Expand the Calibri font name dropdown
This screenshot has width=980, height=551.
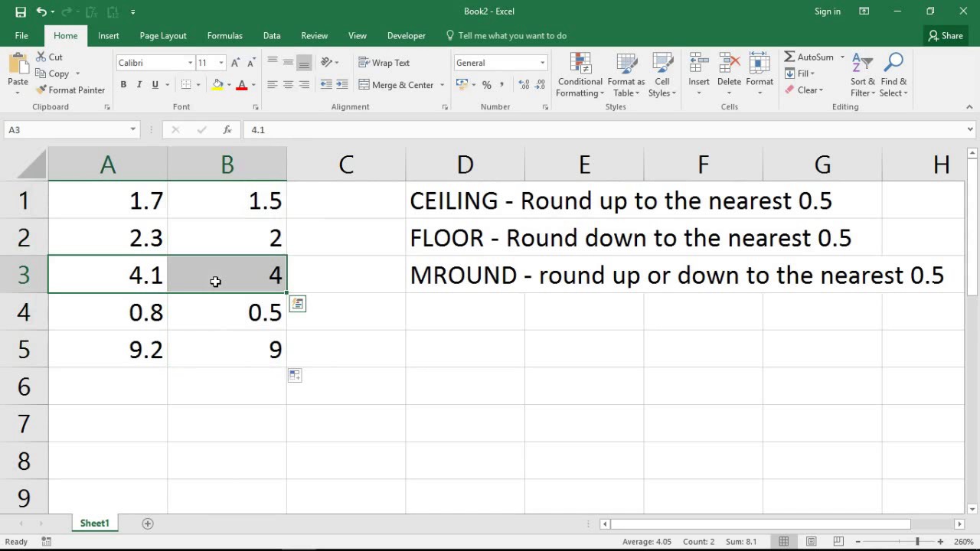pos(191,63)
